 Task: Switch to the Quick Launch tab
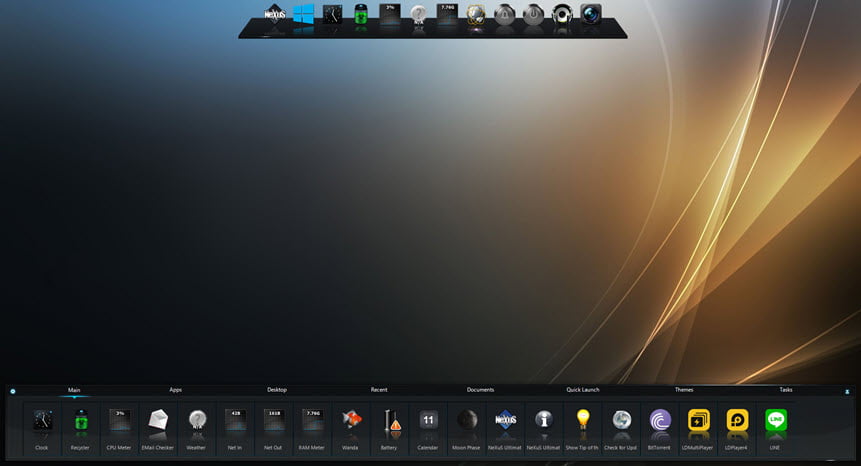coord(583,390)
